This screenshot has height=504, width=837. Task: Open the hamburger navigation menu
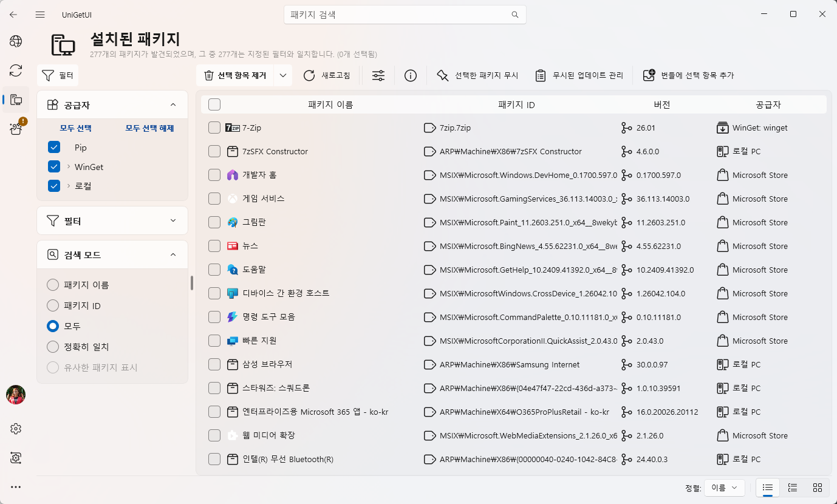40,15
